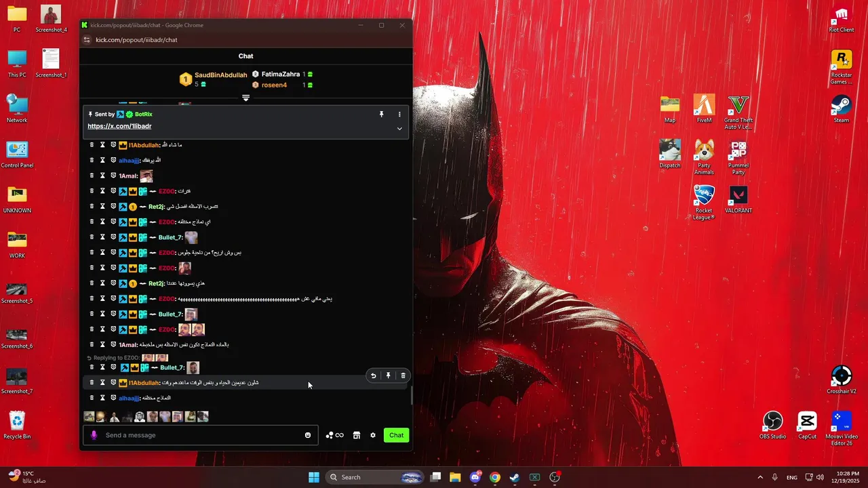The image size is (868, 488).
Task: Select the Map folder on desktop
Action: (670, 109)
